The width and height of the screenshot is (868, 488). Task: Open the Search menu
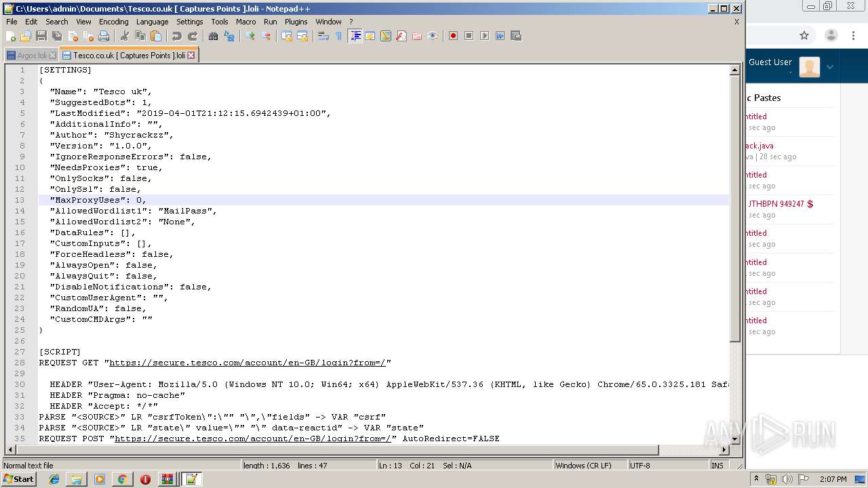[56, 22]
